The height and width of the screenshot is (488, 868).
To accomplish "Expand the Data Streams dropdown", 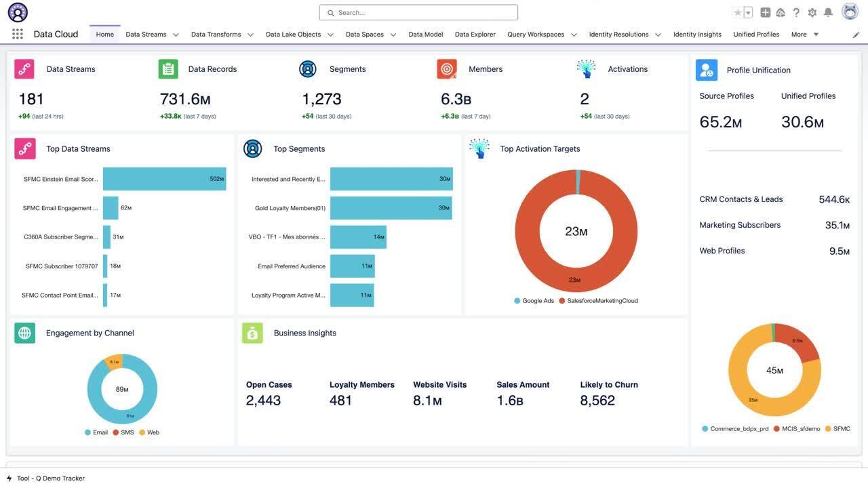I will tap(175, 33).
